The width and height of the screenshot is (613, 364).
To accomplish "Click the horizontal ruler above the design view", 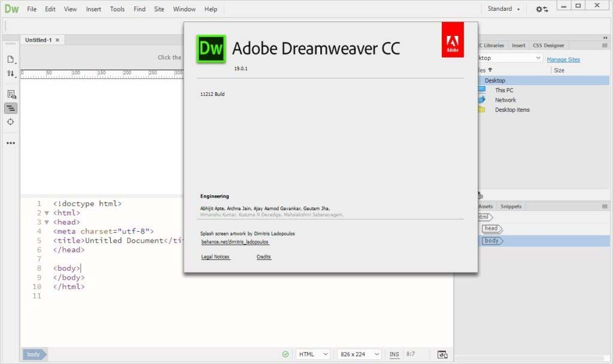I will tap(102, 74).
